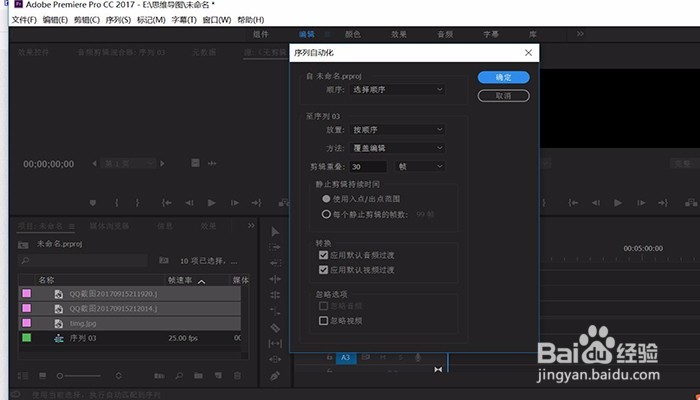Switch project panel to icon view
The image size is (700, 400).
(43, 376)
